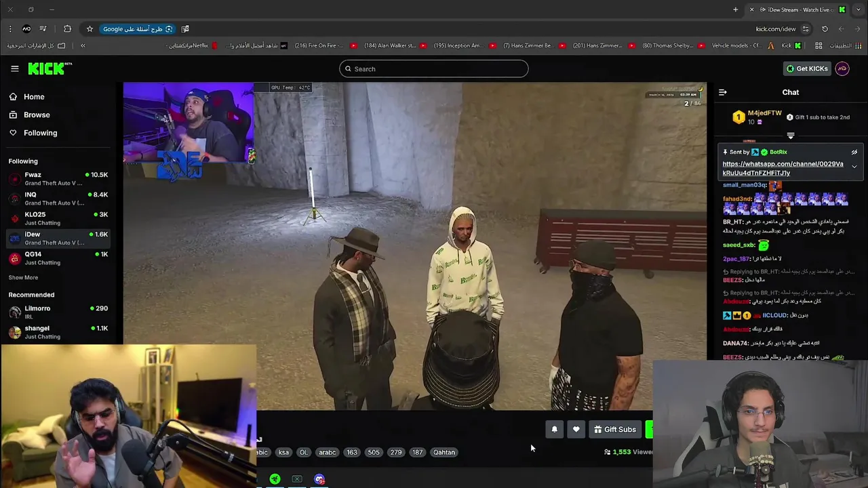Viewport: 868px width, 488px height.
Task: Open the extensions puzzle icon
Action: pos(67,29)
